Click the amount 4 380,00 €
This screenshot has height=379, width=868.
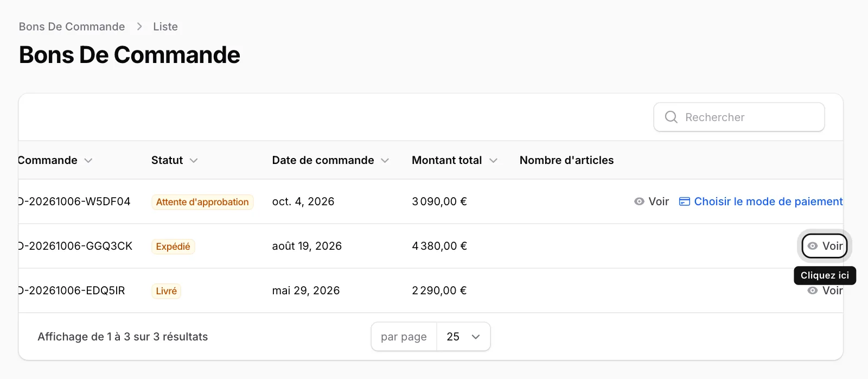(x=439, y=246)
